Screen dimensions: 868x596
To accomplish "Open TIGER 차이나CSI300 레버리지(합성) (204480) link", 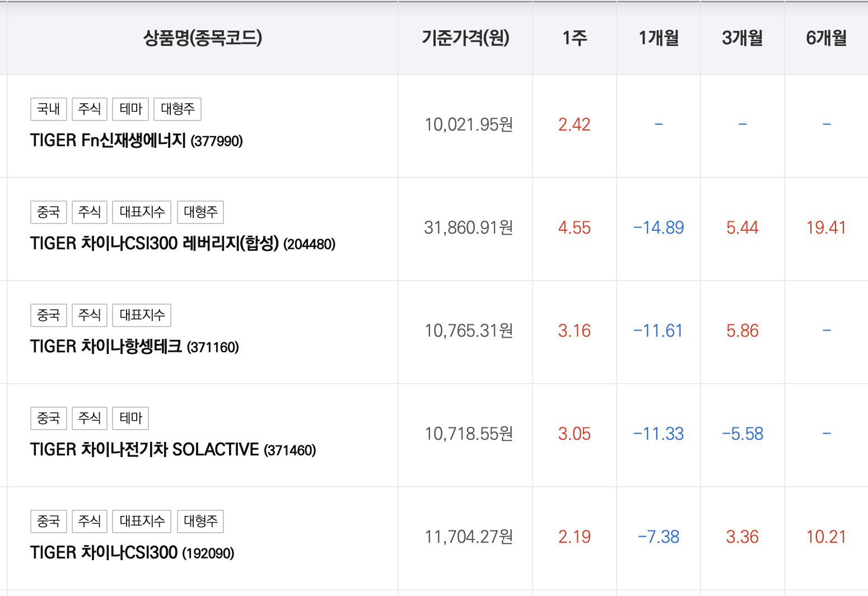I will tap(183, 243).
